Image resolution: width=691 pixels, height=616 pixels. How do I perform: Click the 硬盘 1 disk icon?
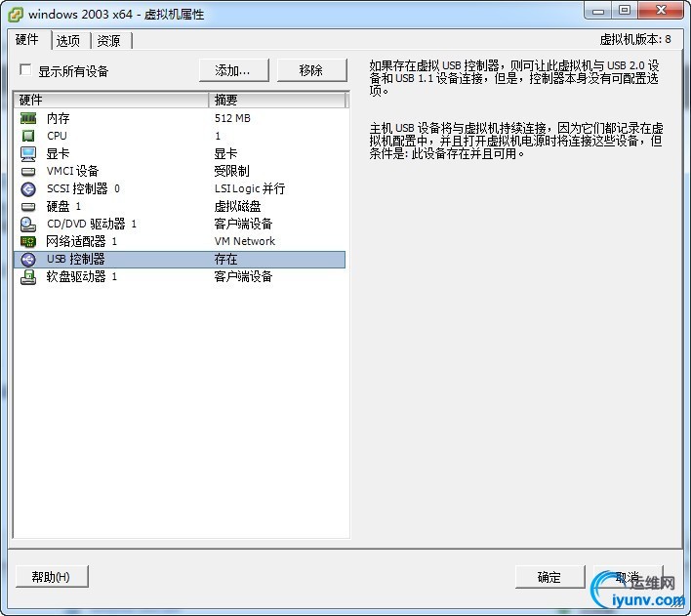(28, 206)
